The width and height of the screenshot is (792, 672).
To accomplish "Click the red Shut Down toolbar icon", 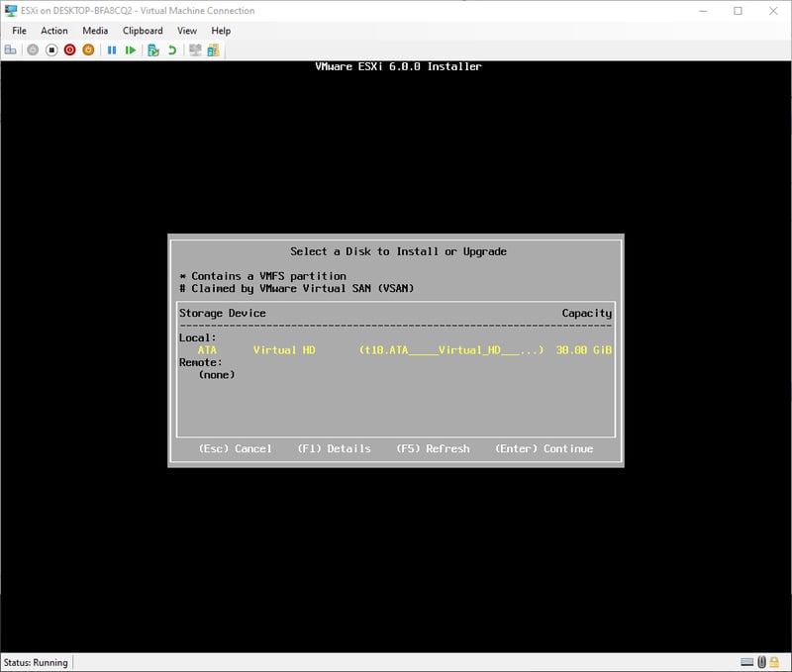I will (70, 49).
